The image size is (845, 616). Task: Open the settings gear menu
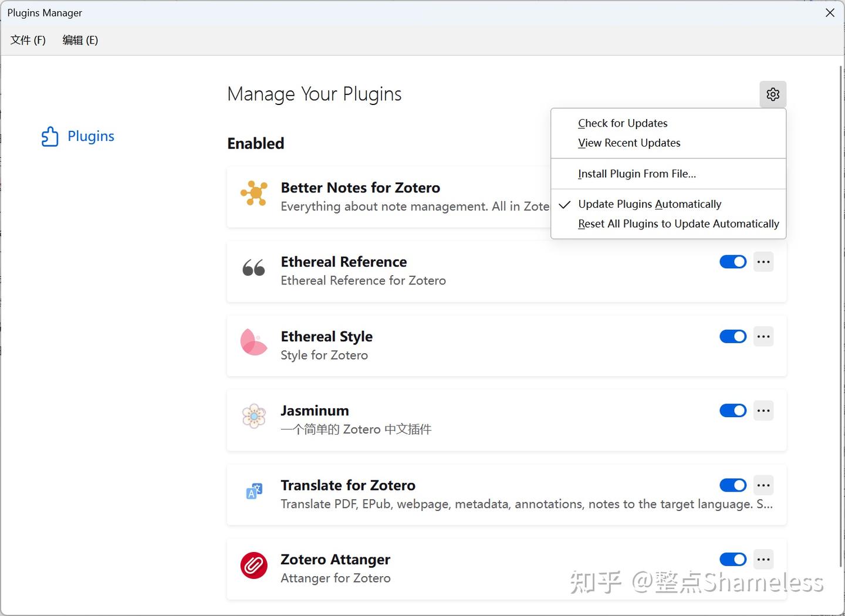(773, 94)
